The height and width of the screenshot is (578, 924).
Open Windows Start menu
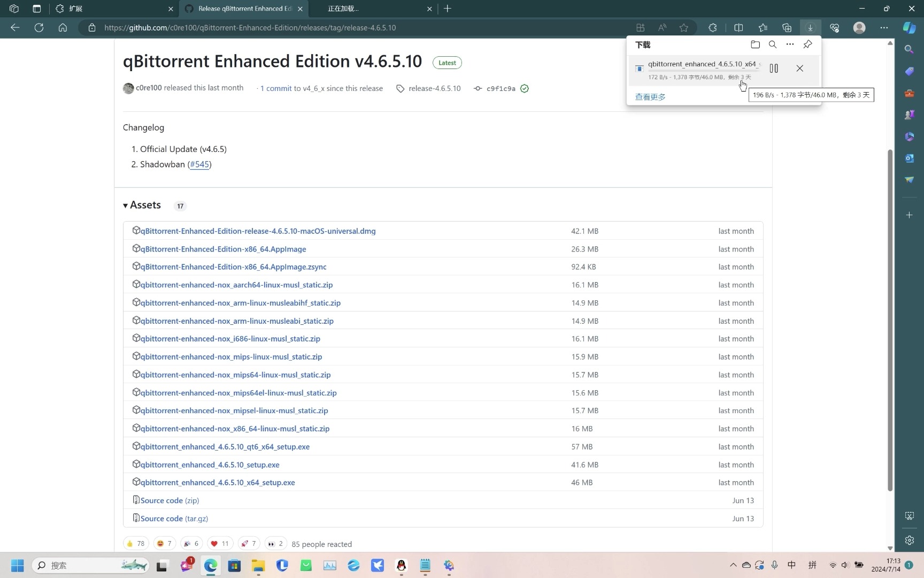coord(17,566)
